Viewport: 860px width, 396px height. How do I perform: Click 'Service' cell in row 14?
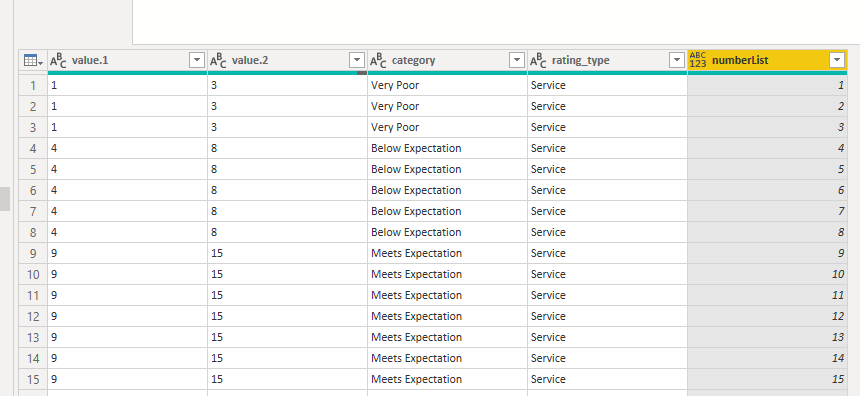[x=607, y=358]
